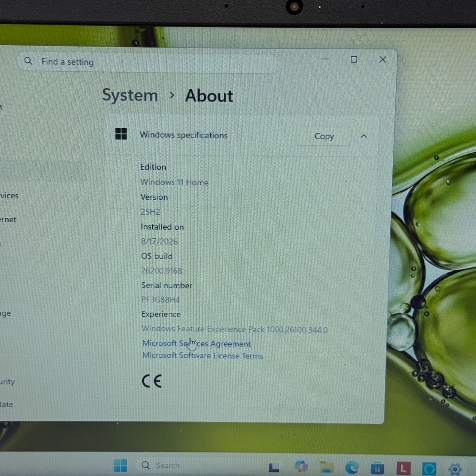The height and width of the screenshot is (476, 476).
Task: Click the Serial number label
Action: (167, 286)
